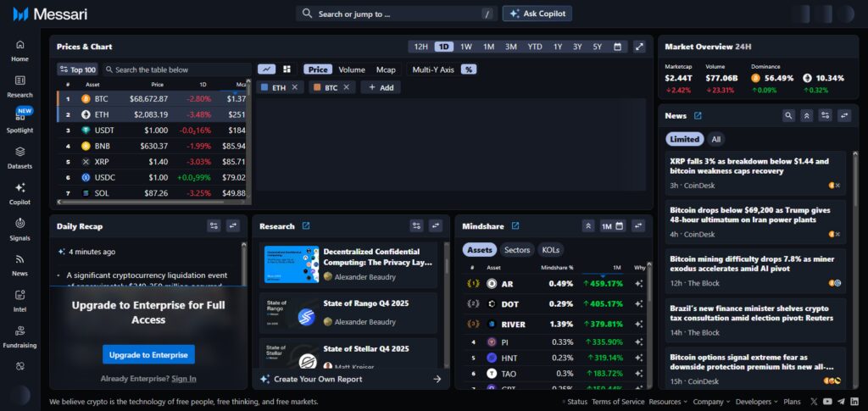Select YTD chart timeframe
Viewport: 868px width, 411px height.
[x=535, y=47]
